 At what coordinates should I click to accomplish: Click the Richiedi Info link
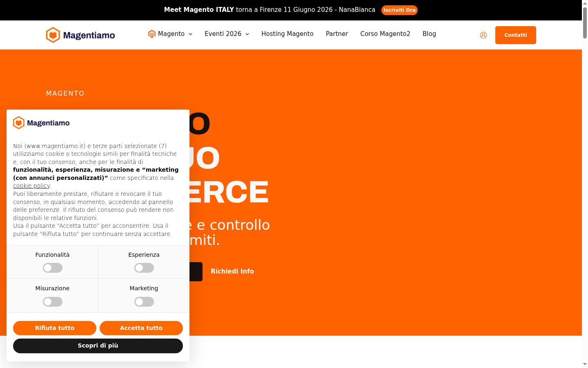click(232, 272)
